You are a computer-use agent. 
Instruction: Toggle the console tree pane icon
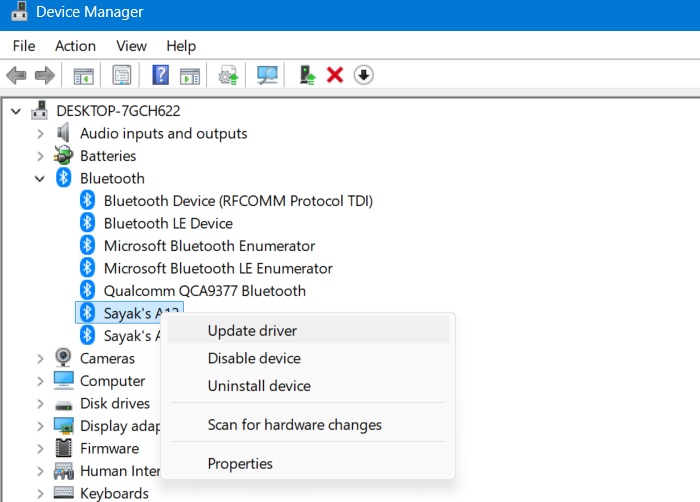[83, 75]
